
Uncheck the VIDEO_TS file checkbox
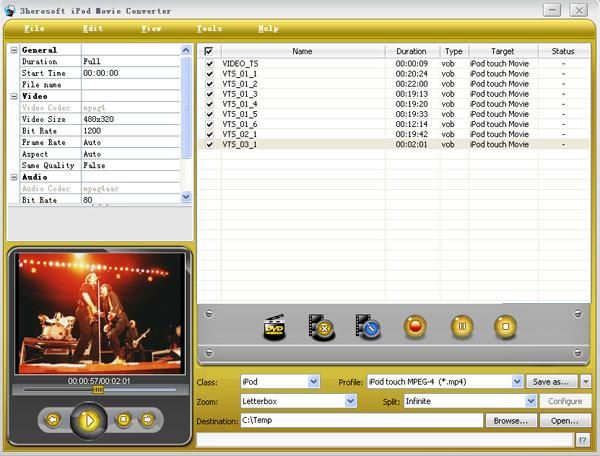209,63
